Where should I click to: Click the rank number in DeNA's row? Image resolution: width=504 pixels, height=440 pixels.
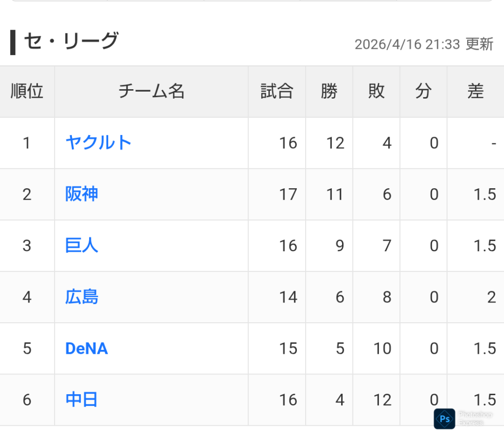[27, 348]
